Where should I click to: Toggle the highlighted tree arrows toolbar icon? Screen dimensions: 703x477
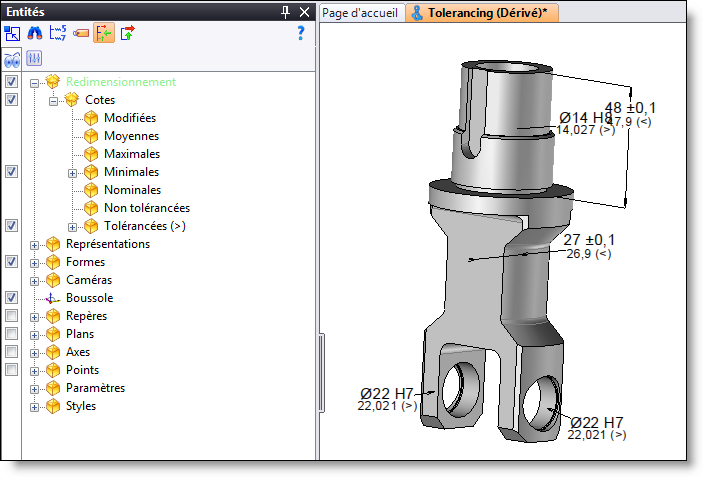pos(104,33)
